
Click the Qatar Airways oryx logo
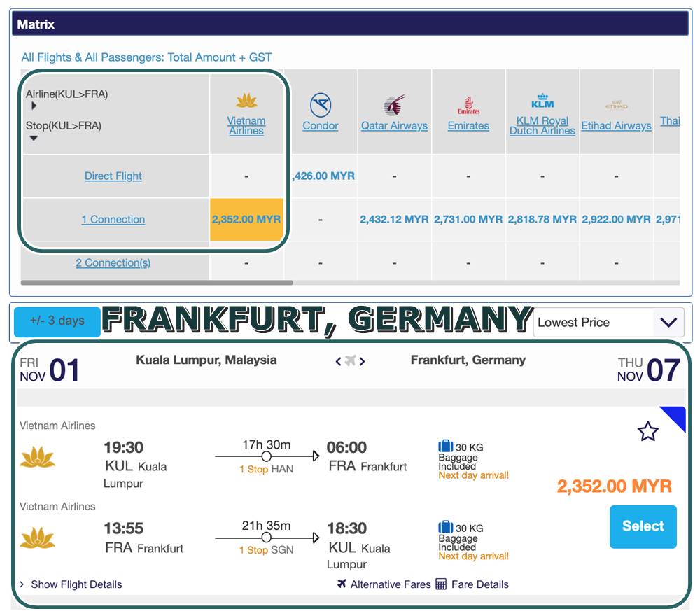pyautogui.click(x=395, y=105)
